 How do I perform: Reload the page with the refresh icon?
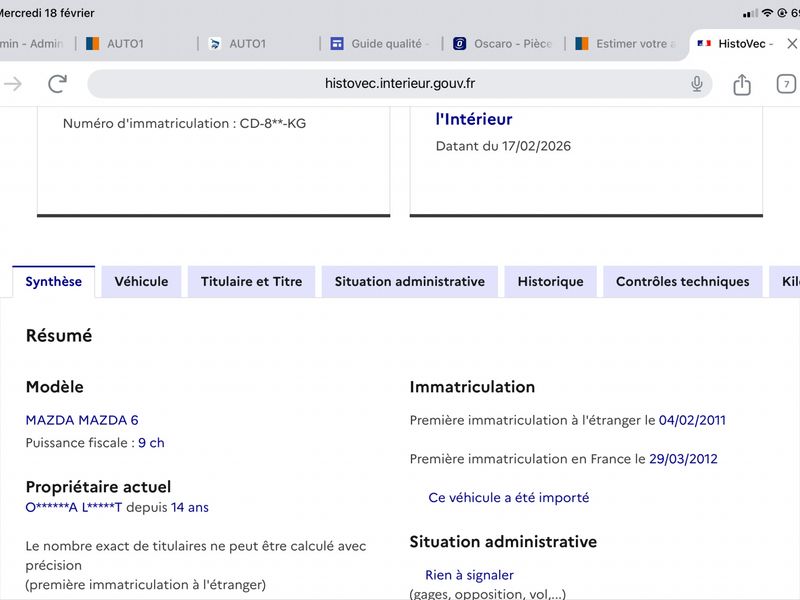[57, 84]
